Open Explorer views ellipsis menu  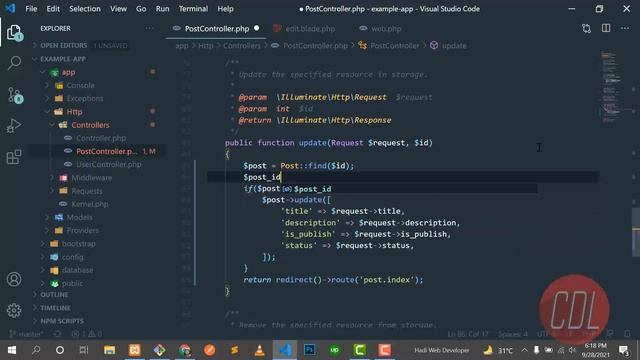[150, 28]
